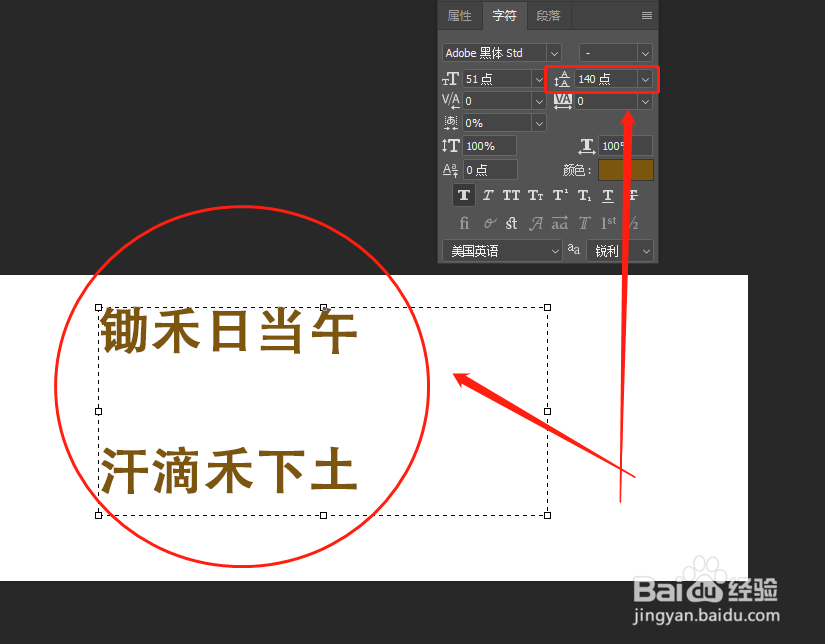The image size is (825, 644).
Task: Toggle Strikethrough style
Action: pos(633,196)
